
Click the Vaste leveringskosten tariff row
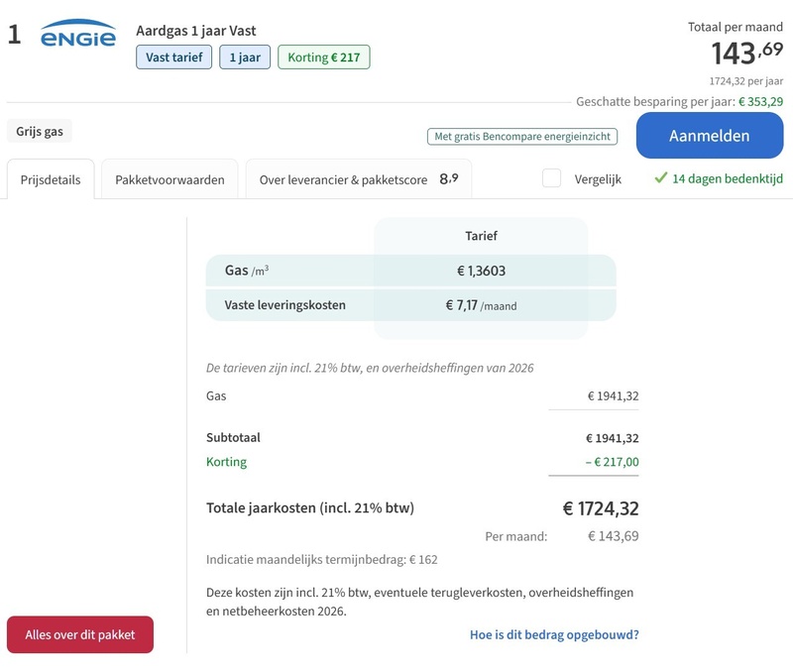(x=410, y=305)
